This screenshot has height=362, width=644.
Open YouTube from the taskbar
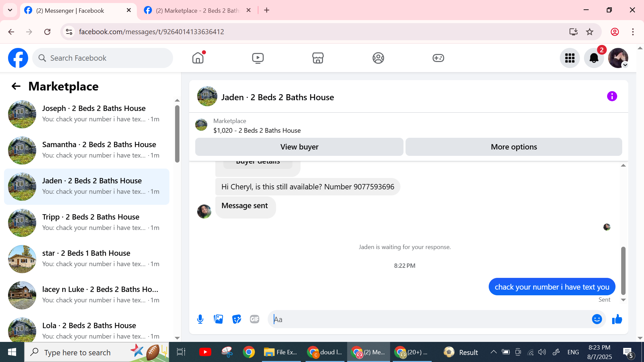(205, 352)
